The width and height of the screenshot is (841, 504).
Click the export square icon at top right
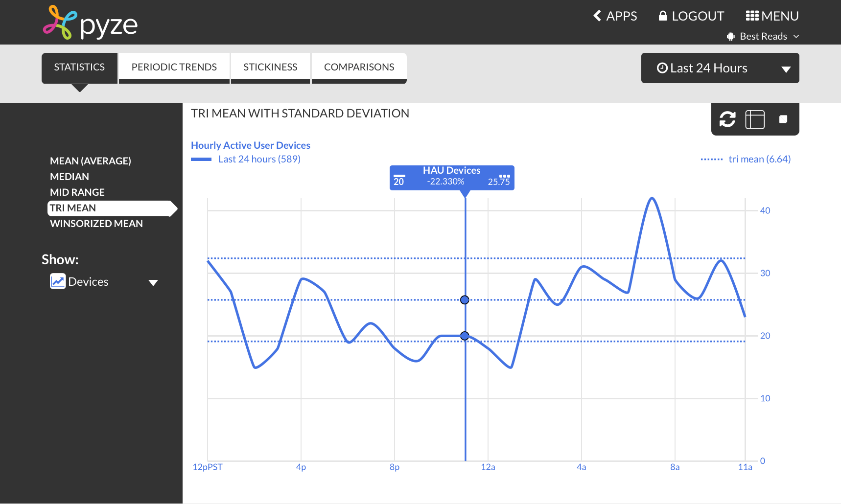click(783, 118)
